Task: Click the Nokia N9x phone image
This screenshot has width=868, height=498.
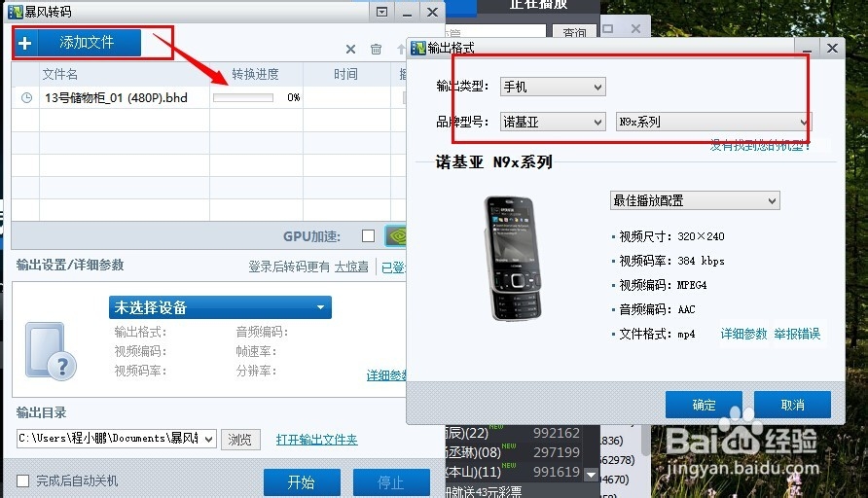Action: point(512,258)
